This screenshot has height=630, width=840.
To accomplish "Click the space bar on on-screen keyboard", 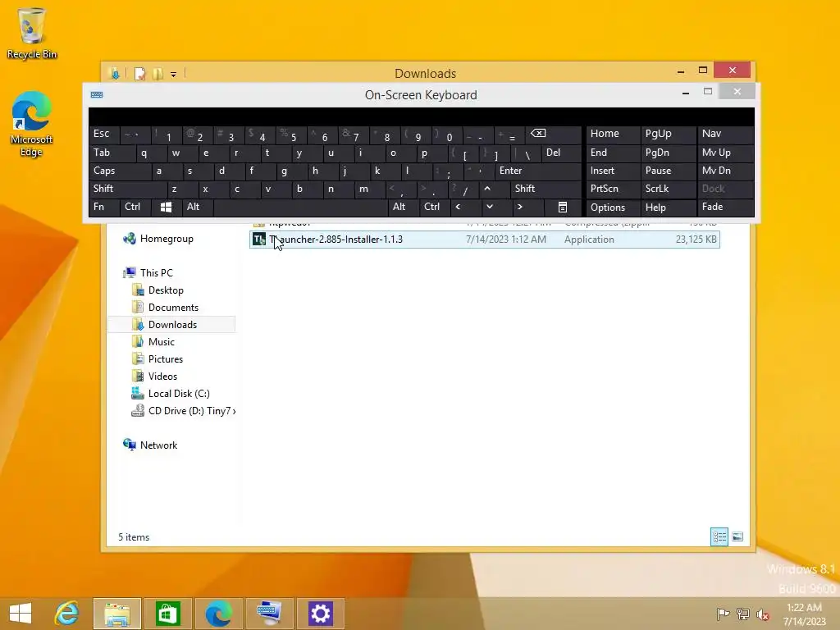I will [300, 207].
